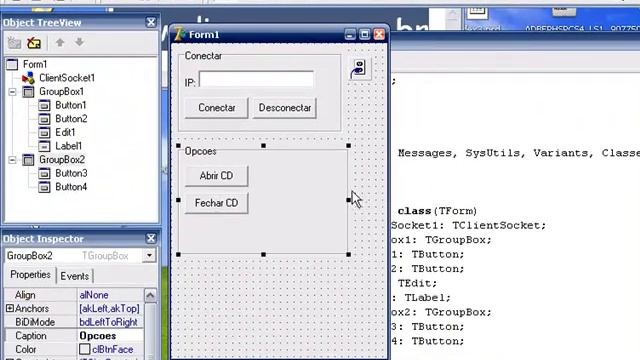Select GroupBox1 label in the tree
Viewport: 640px width, 360px height.
(61, 91)
